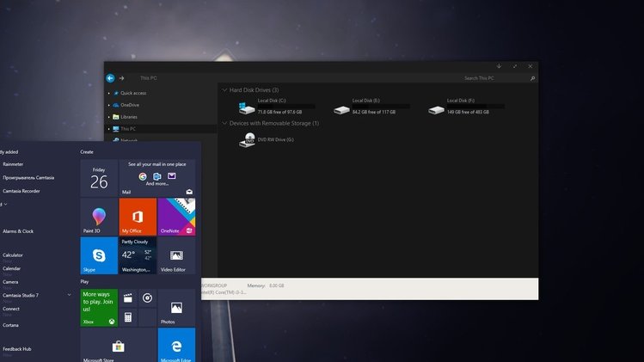Open the Calculator small tile
This screenshot has height=362, width=644.
click(128, 317)
